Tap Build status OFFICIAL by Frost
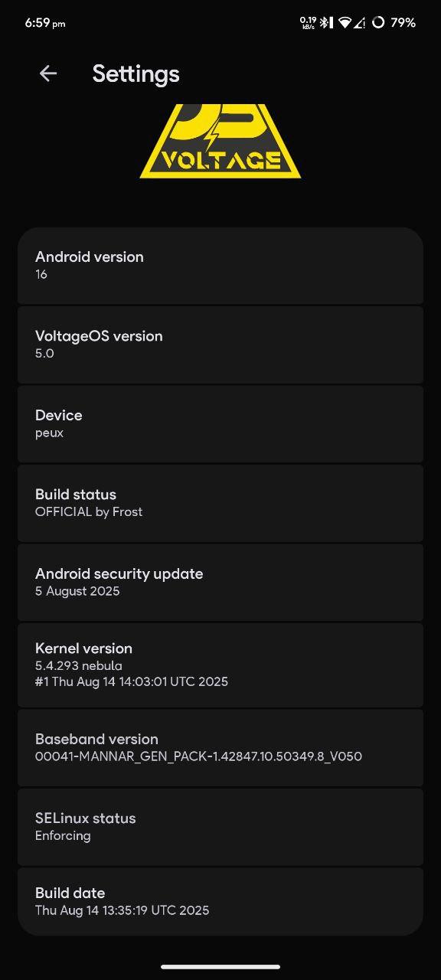The width and height of the screenshot is (441, 980). coord(220,503)
